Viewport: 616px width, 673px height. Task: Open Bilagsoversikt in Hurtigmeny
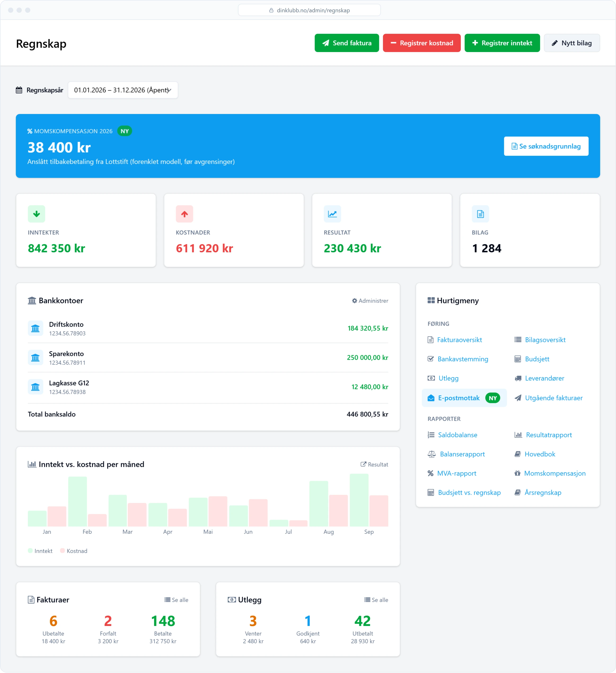(540, 340)
